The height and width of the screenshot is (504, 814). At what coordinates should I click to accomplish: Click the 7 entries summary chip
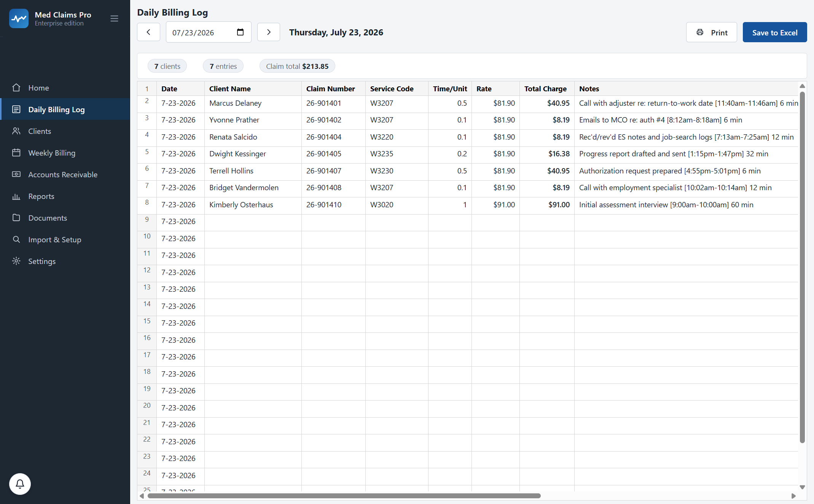coord(223,66)
